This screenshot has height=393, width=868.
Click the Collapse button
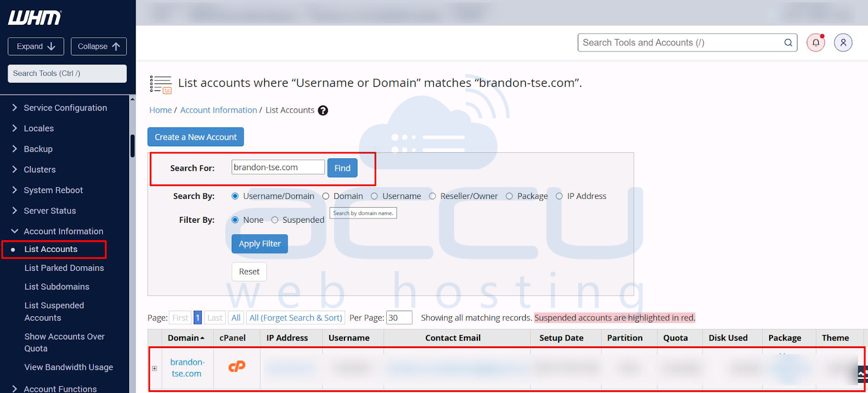[x=99, y=47]
